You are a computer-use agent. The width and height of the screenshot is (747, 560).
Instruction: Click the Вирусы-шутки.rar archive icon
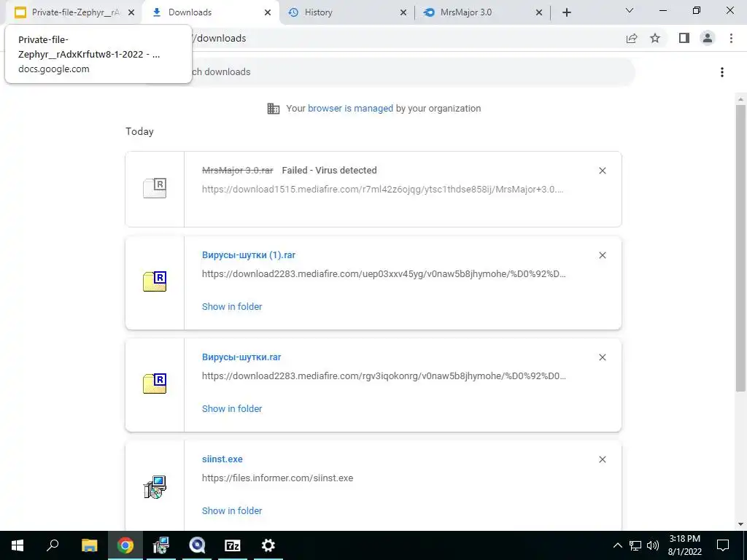pos(155,384)
